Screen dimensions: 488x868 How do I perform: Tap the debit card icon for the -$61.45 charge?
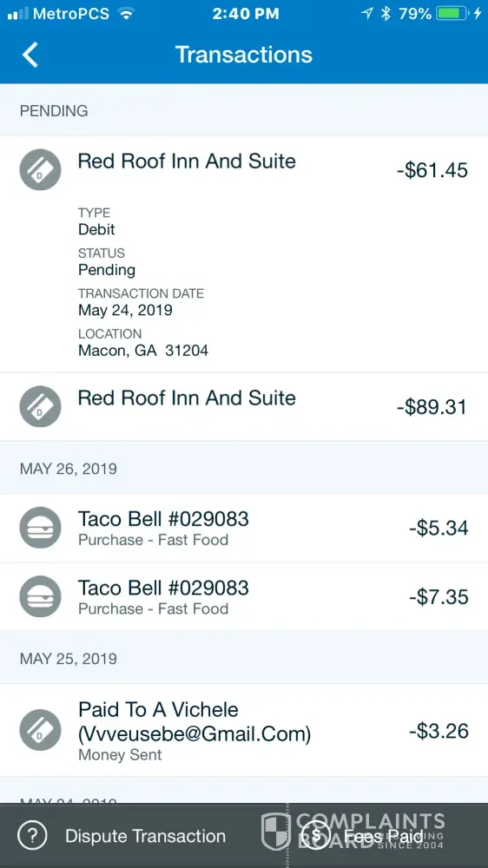click(41, 169)
